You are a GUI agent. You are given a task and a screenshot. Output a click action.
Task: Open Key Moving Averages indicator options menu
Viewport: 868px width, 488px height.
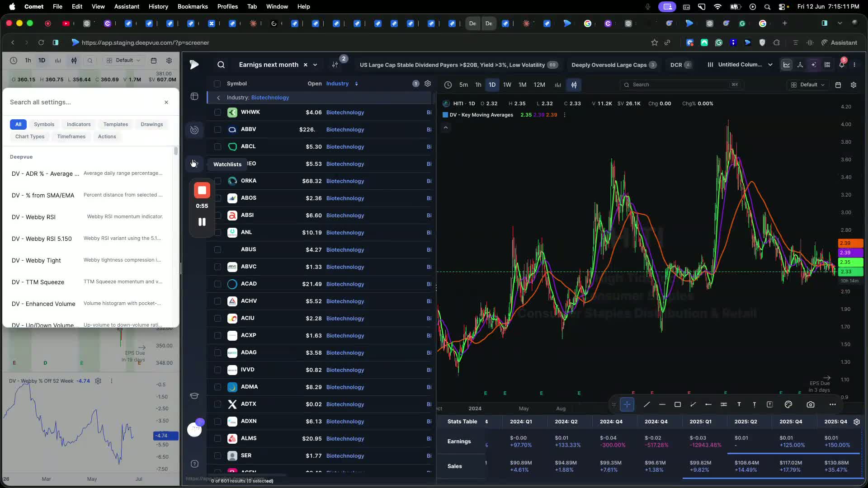pos(565,115)
